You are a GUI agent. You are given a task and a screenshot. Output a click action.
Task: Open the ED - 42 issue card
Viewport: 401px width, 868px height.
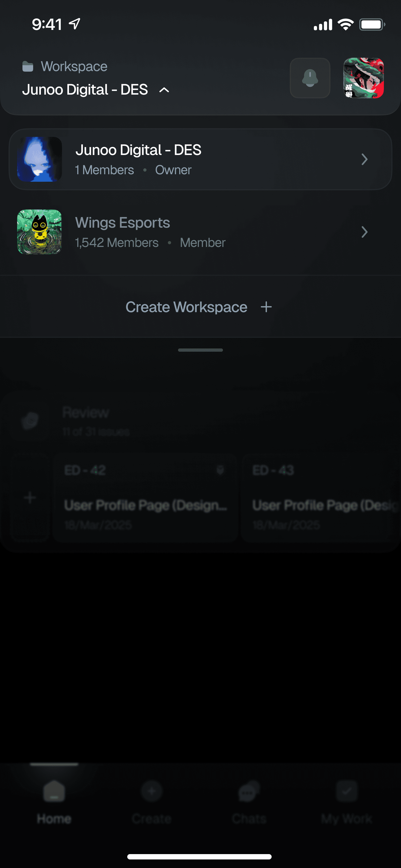(x=145, y=498)
